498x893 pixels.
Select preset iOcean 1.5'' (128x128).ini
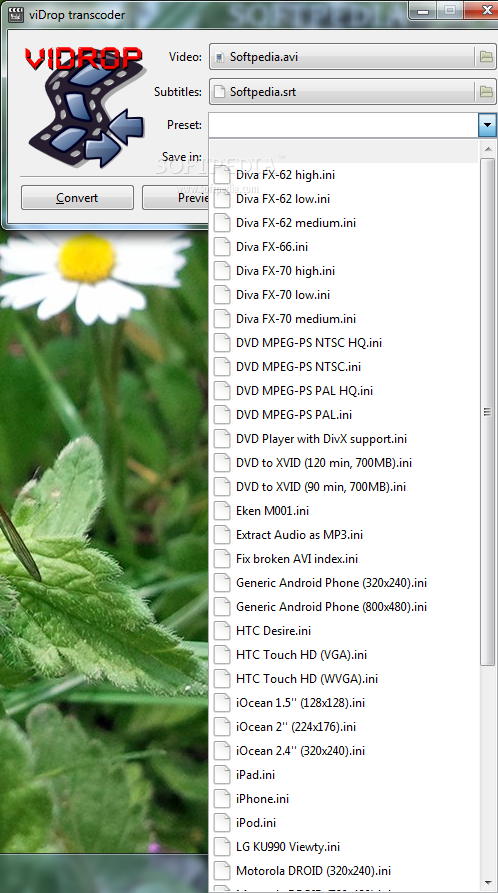tap(344, 703)
